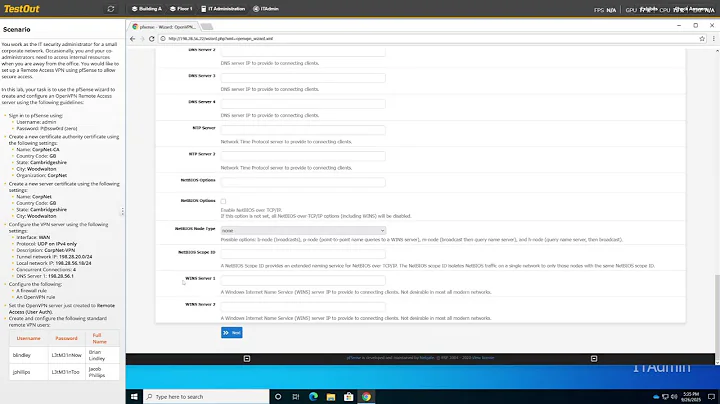The image size is (720, 404).
Task: Open the NetBIOS Node Type dropdown
Action: pos(303,230)
